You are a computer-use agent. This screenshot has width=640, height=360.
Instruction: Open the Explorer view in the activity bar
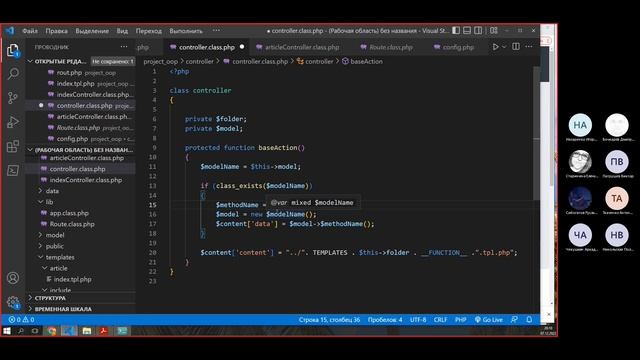click(x=13, y=51)
